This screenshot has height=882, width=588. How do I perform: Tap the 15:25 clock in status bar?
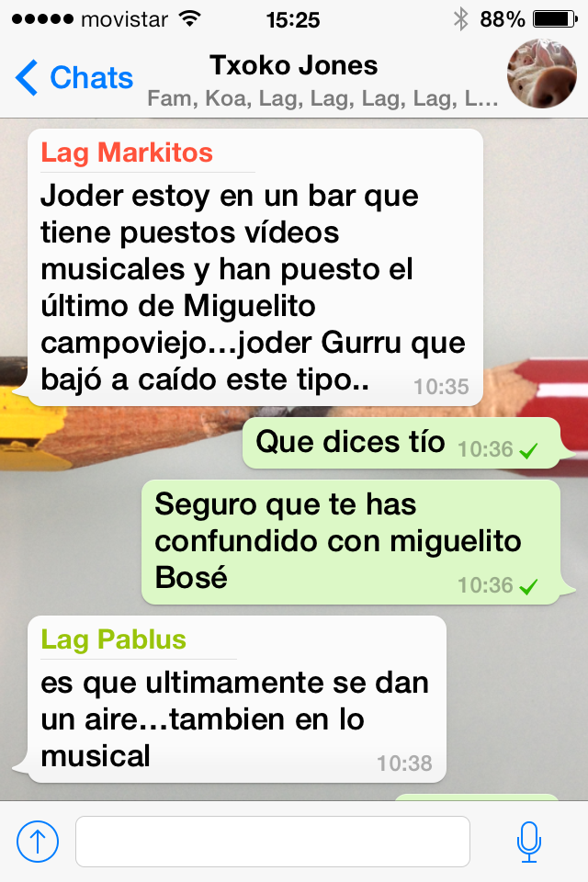[x=293, y=20]
